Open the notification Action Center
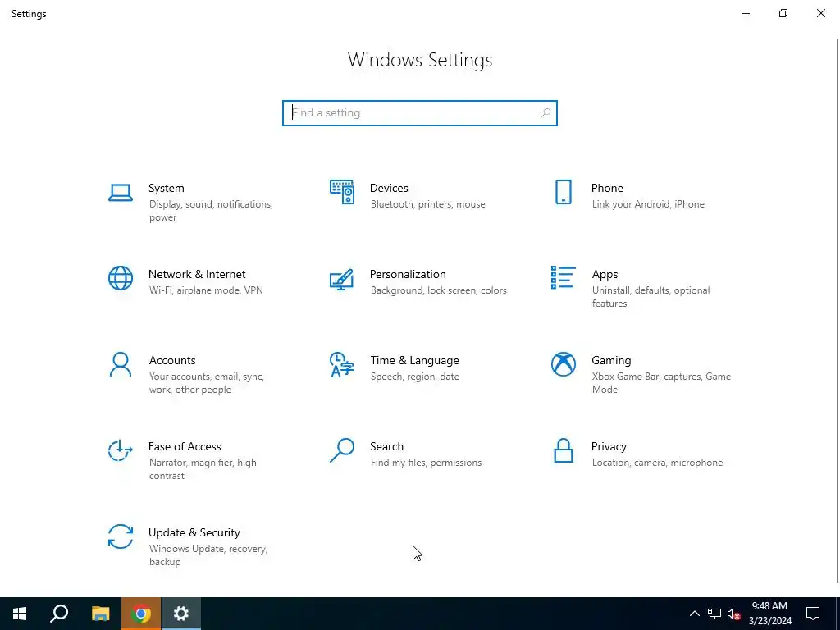 tap(813, 614)
